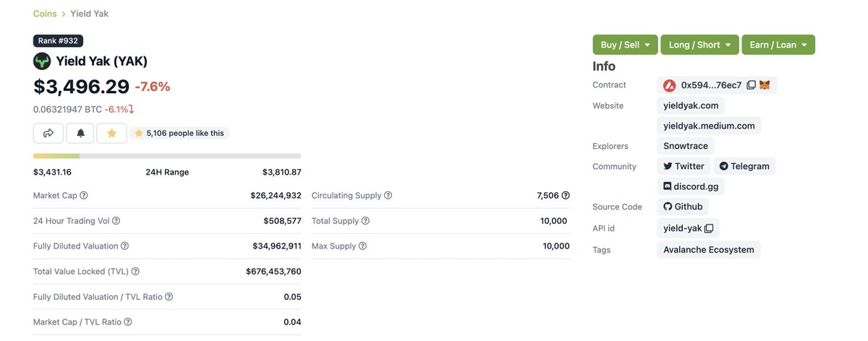The image size is (868, 341).
Task: Open the Long / Short dropdown
Action: [699, 45]
